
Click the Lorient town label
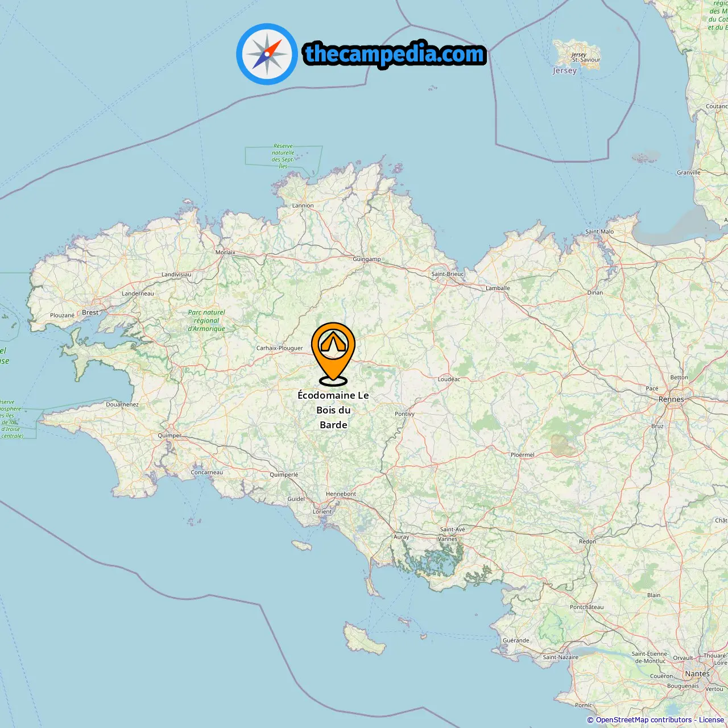click(x=322, y=511)
